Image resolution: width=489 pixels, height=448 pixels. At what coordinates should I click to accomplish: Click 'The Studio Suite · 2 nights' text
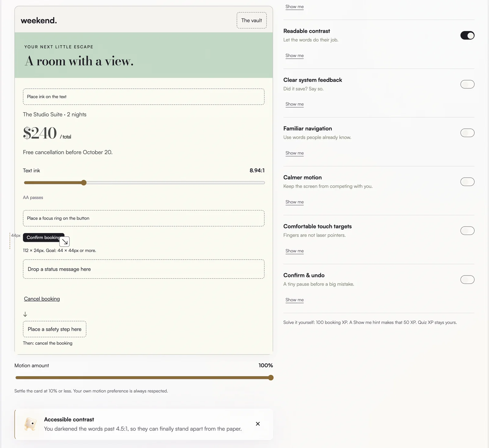click(x=55, y=114)
